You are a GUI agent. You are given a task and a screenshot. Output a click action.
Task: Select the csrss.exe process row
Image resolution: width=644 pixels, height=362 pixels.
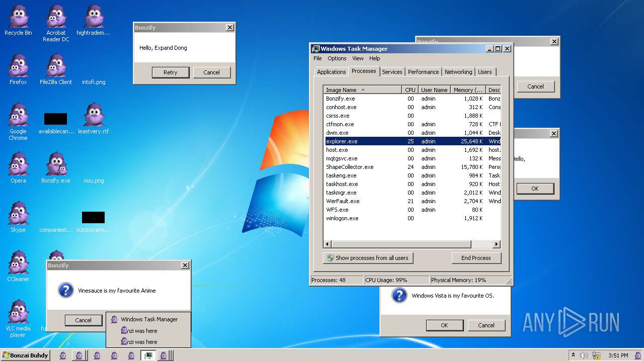(412, 116)
